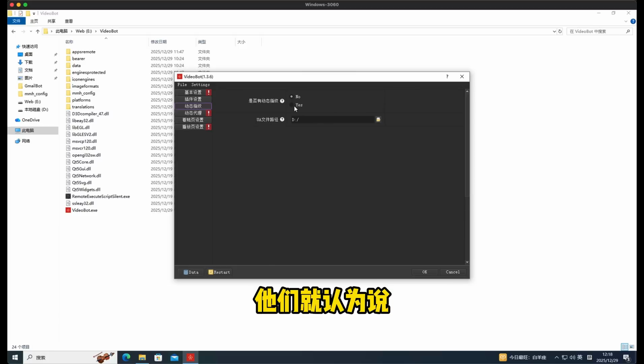This screenshot has width=644, height=364.
Task: Select the enginesprotected folder
Action: click(89, 72)
